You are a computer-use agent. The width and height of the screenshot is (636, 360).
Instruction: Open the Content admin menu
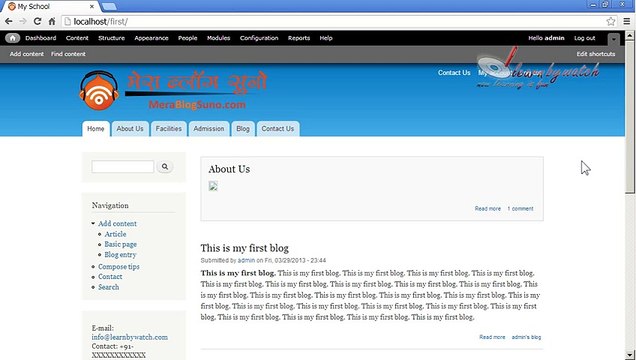point(77,38)
